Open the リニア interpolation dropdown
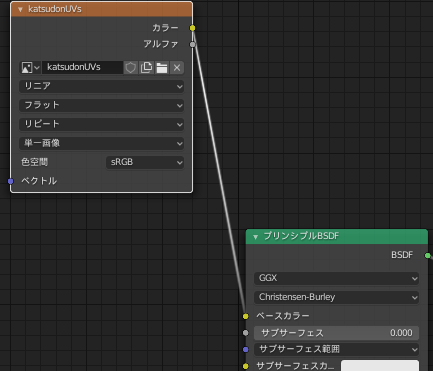The width and height of the screenshot is (433, 371). pyautogui.click(x=102, y=86)
